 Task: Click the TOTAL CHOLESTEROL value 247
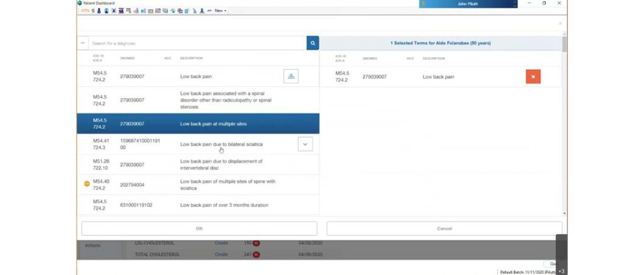(x=248, y=254)
